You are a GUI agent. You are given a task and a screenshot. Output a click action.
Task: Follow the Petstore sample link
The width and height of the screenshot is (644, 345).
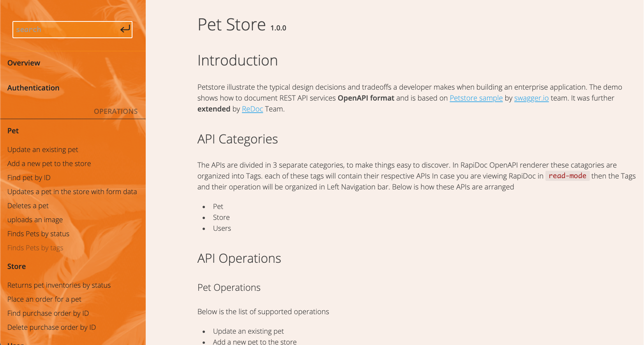pos(476,98)
